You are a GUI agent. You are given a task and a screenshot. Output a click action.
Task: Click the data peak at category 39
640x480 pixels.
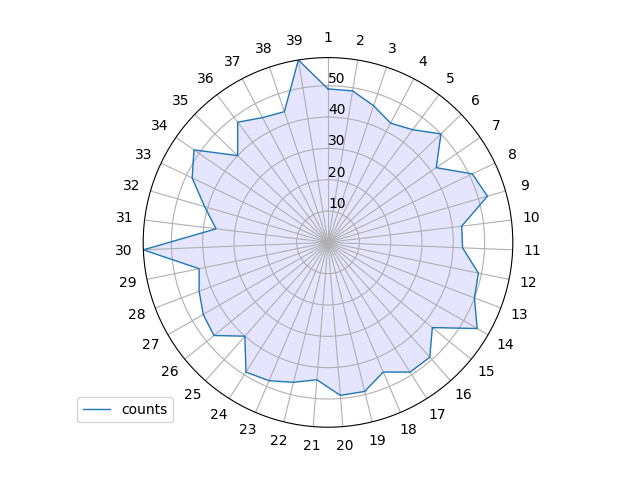pyautogui.click(x=299, y=60)
